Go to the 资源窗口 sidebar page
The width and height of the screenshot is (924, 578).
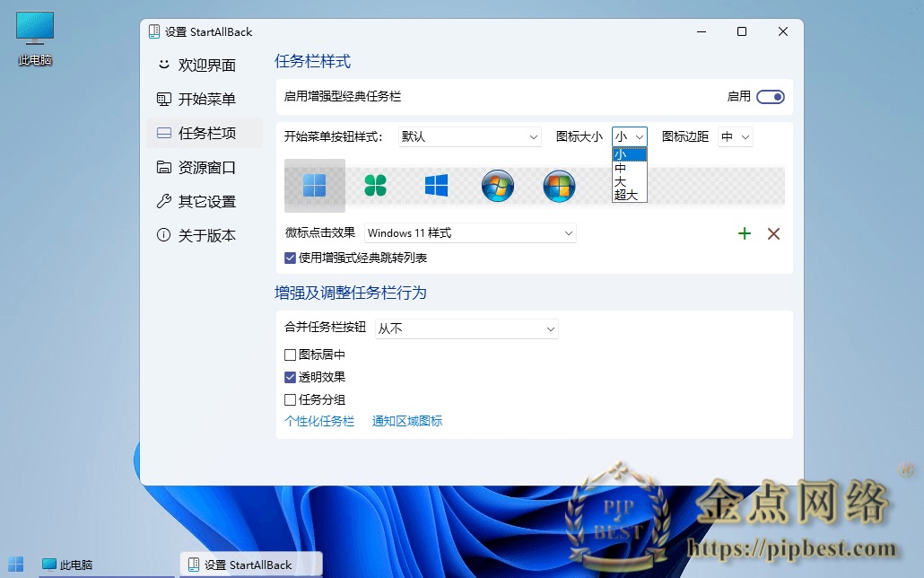[x=205, y=167]
